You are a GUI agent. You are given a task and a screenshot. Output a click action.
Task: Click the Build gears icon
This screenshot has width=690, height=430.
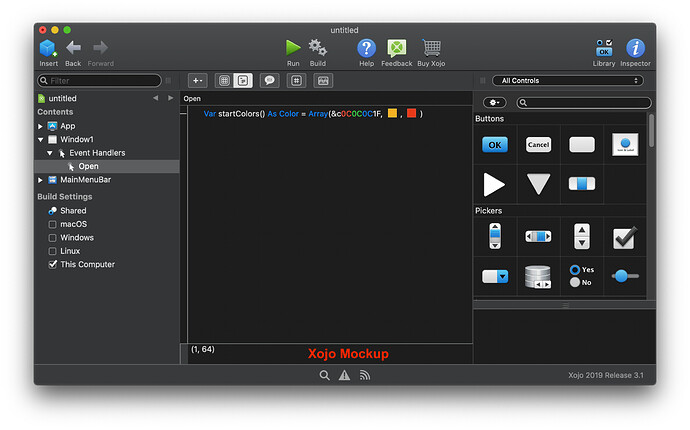click(x=317, y=48)
